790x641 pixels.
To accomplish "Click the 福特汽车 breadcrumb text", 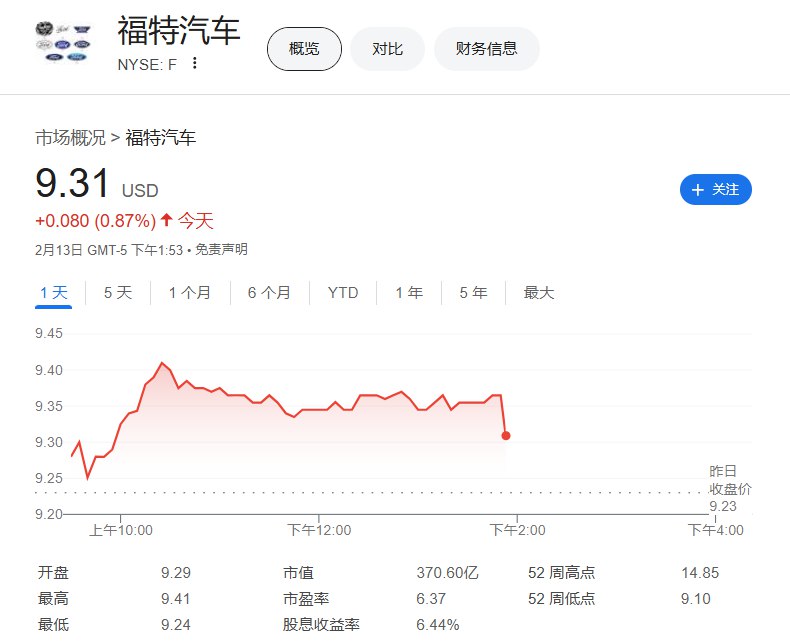I will tap(161, 138).
